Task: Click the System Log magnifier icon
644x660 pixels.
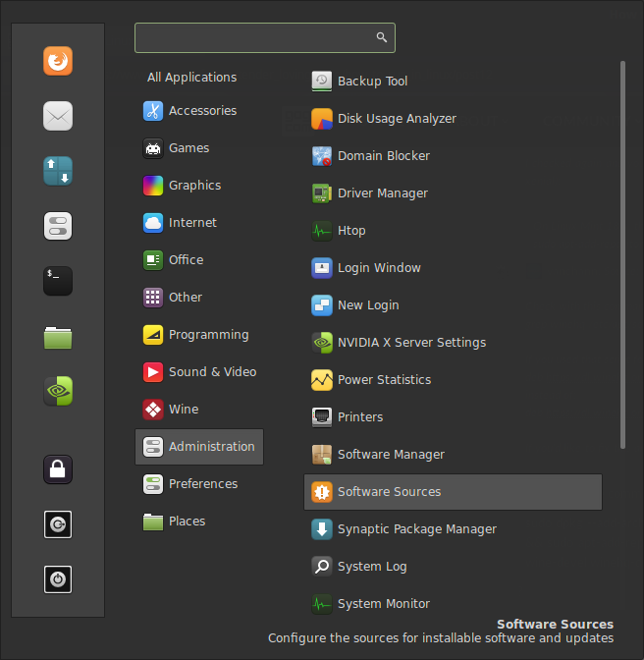Action: (322, 567)
